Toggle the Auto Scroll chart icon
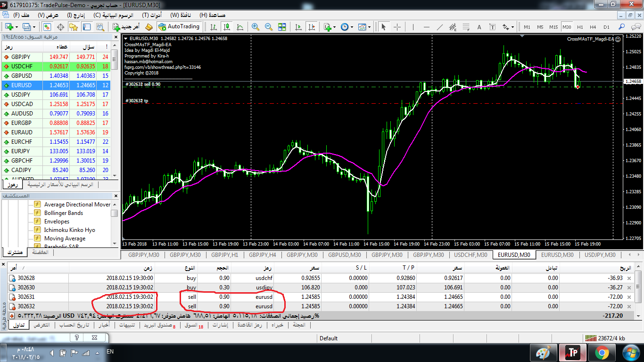 [298, 27]
